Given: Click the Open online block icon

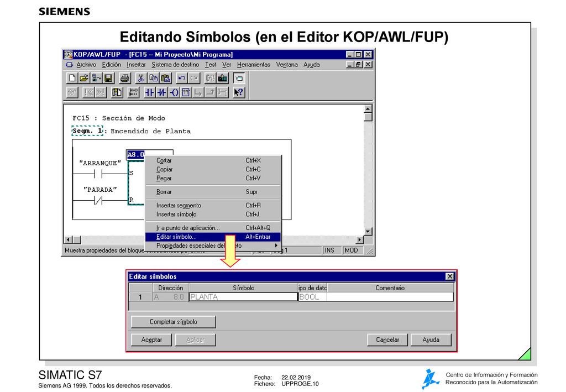Looking at the screenshot, I should 96,78.
